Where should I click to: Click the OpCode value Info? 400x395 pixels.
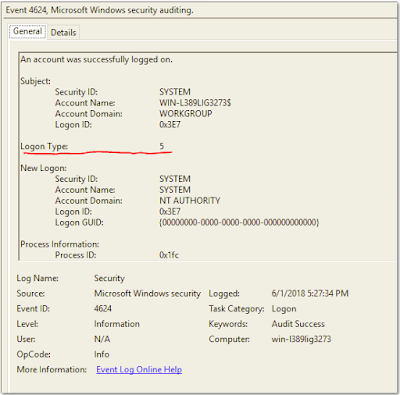[x=102, y=354]
